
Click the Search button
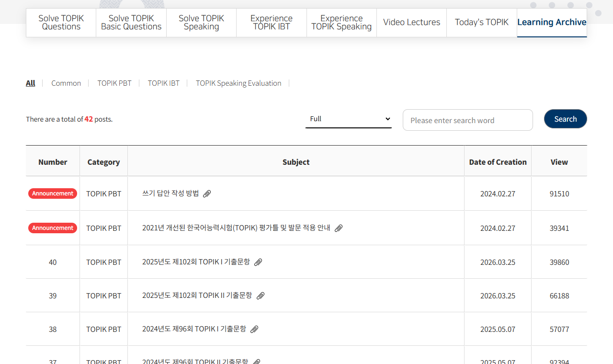pyautogui.click(x=566, y=119)
